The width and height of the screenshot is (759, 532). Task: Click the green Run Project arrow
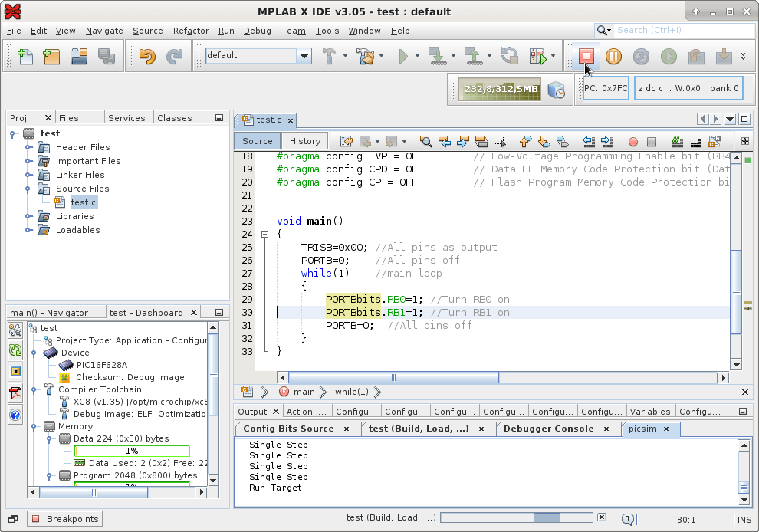[403, 56]
